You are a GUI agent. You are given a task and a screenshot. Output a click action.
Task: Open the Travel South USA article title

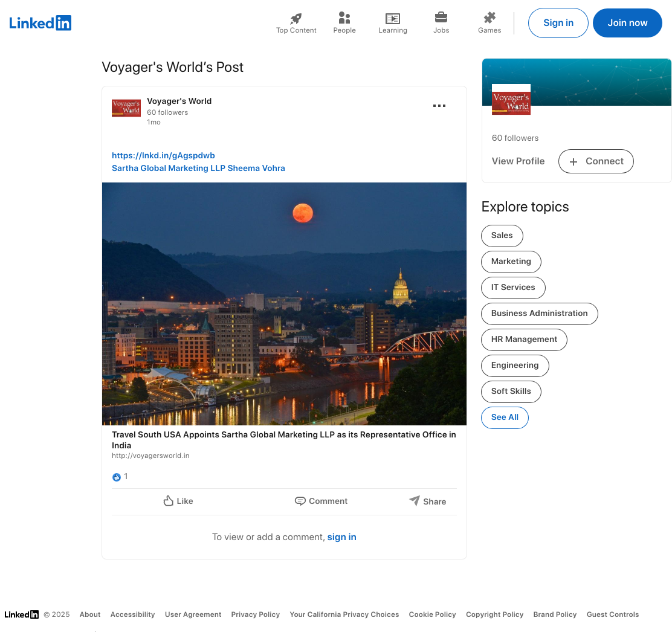coord(283,440)
